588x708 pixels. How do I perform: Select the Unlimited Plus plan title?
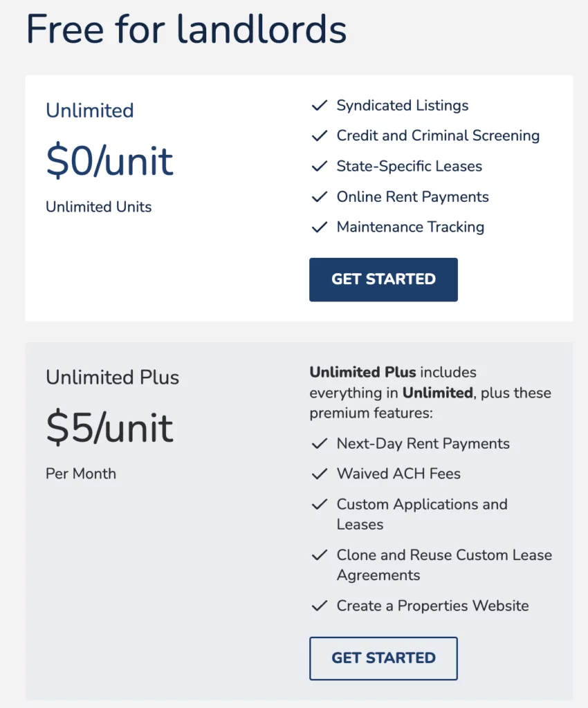113,378
